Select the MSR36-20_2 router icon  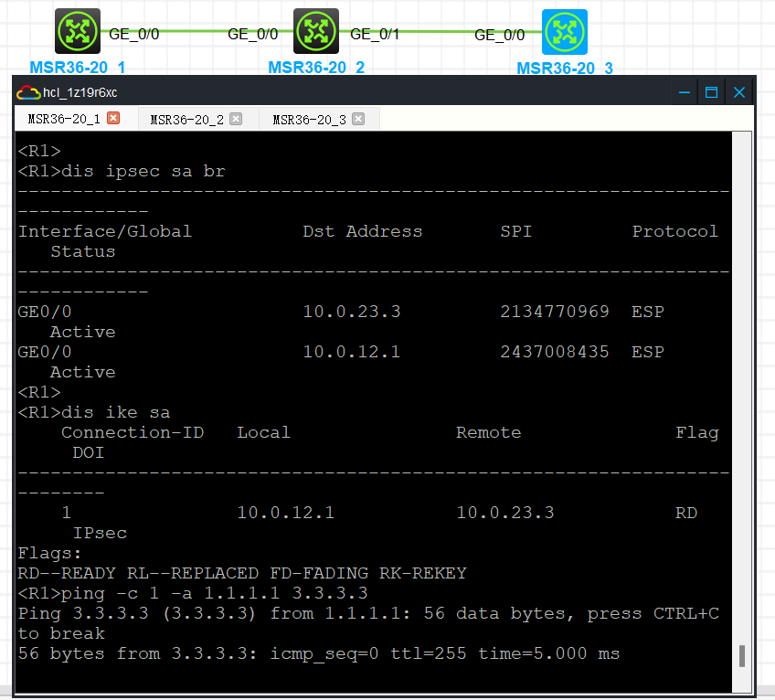[316, 31]
